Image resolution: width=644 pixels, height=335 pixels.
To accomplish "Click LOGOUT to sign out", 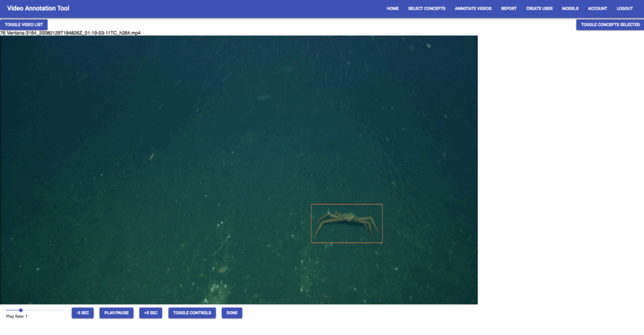I will tap(625, 9).
